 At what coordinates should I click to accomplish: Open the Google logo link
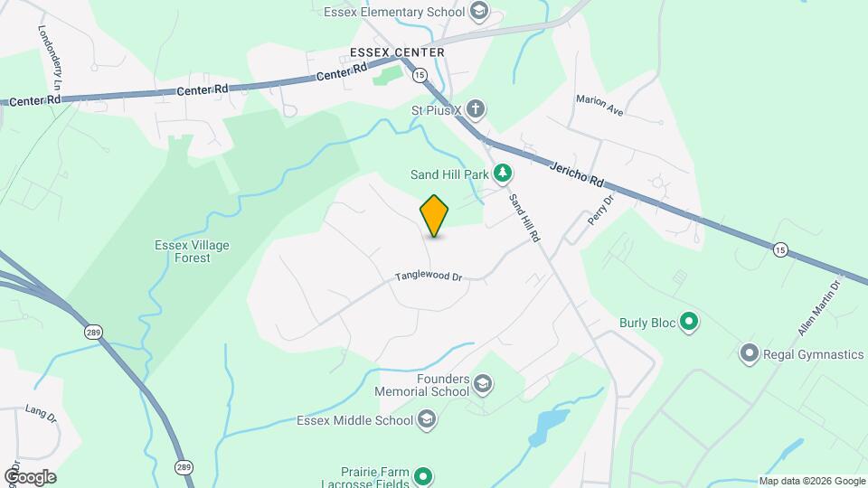[31, 477]
